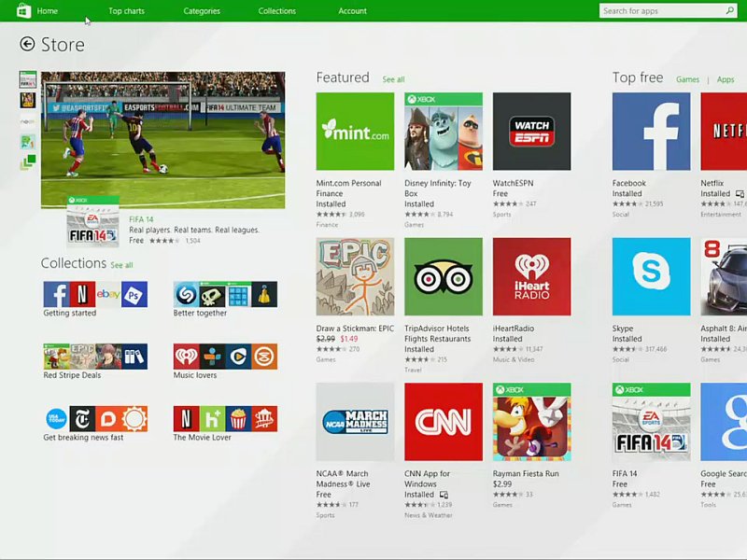747x560 pixels.
Task: Select the Home menu item
Action: pos(48,11)
